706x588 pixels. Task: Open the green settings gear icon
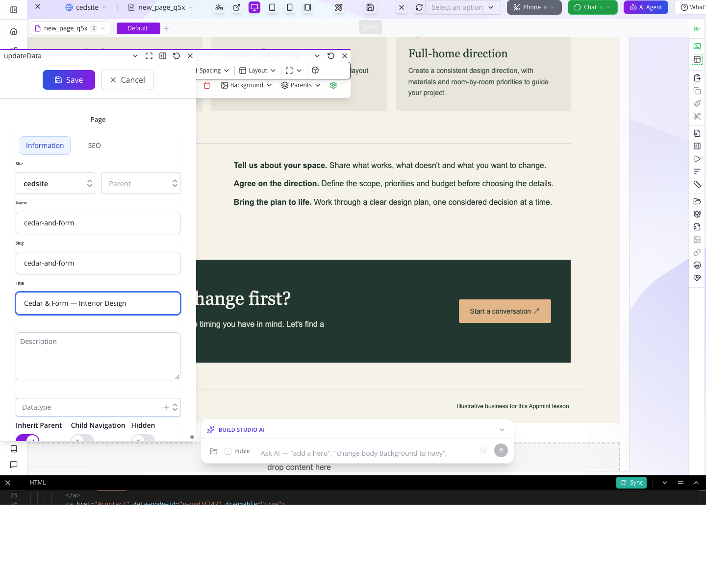[333, 85]
